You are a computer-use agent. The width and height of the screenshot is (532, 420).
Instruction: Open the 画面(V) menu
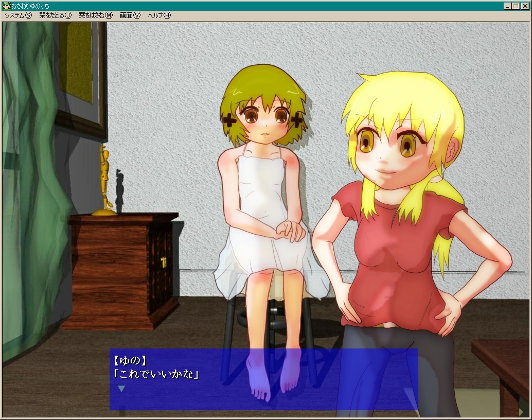[130, 15]
